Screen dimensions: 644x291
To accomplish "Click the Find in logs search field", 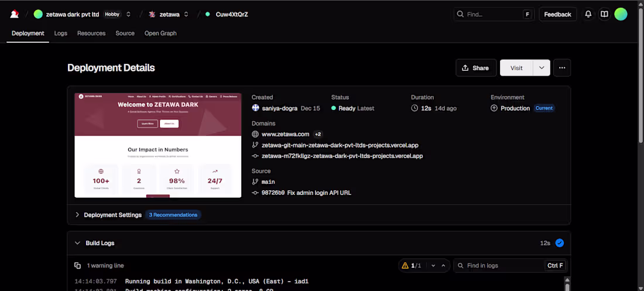I will click(x=510, y=265).
